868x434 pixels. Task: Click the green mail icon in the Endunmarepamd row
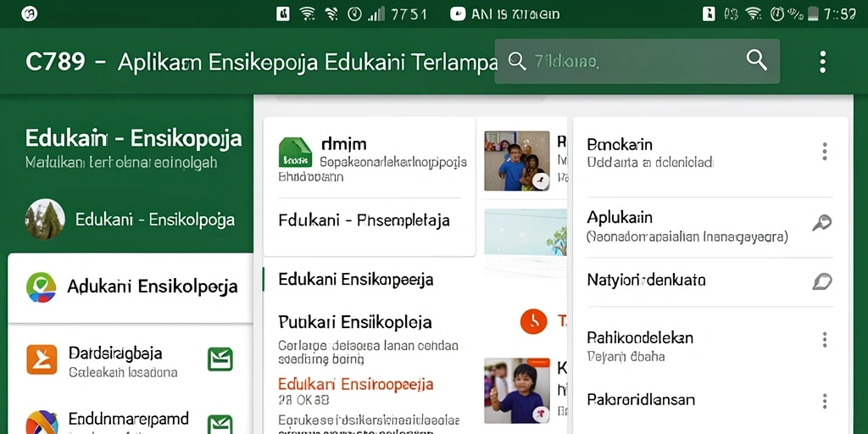(x=220, y=424)
